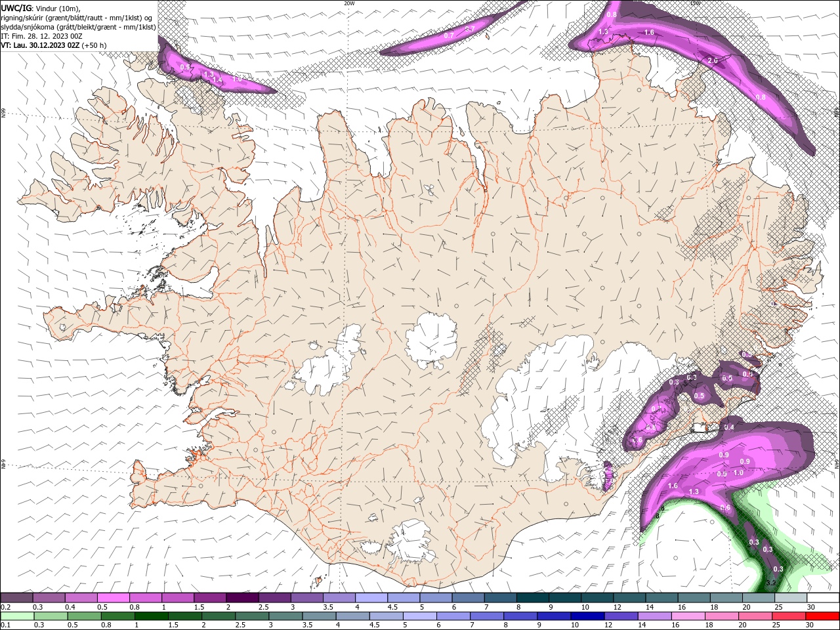Pick the pure red 30 swatch, lower legend
840x630 pixels.
(822, 616)
